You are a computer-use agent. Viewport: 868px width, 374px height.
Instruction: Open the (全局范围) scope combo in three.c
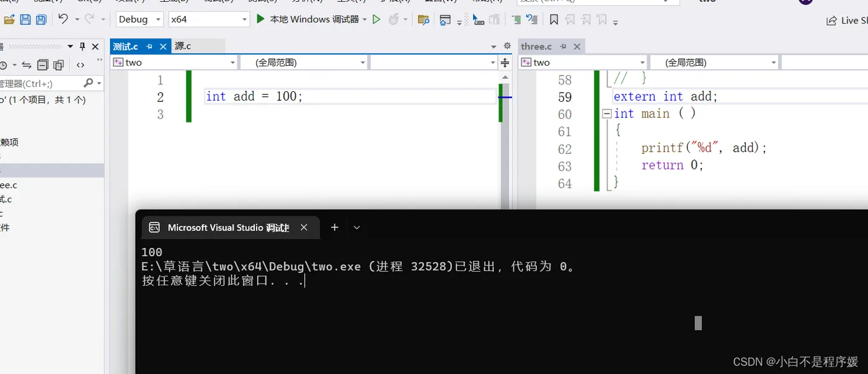tap(714, 63)
